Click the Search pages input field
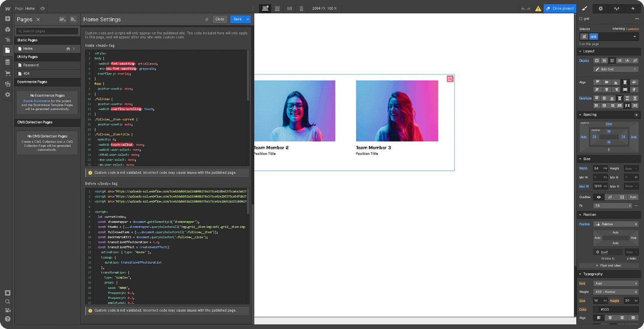This screenshot has height=329, width=644. [47, 31]
